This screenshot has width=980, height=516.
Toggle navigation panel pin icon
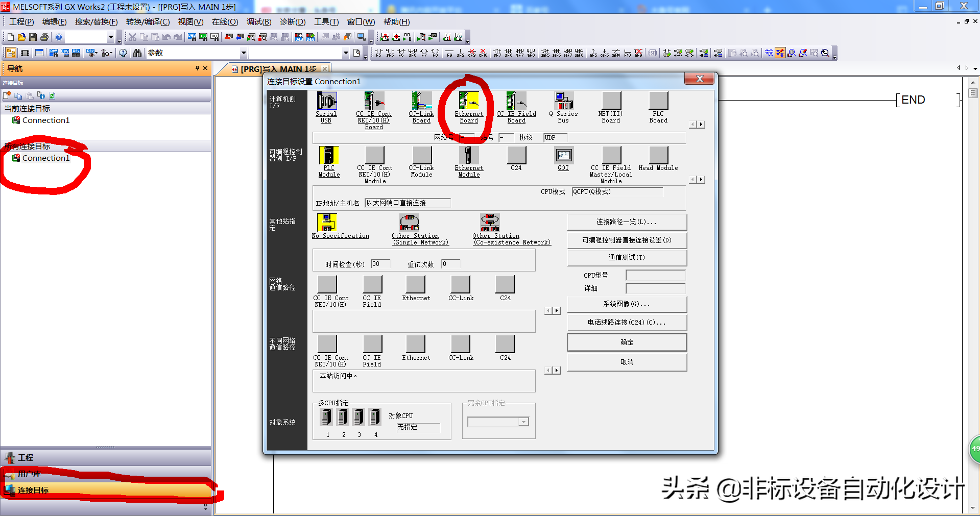197,68
